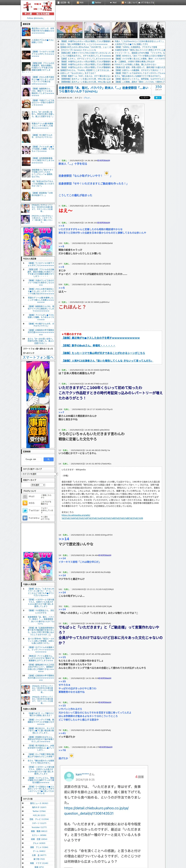This screenshot has width=186, height=868.
Task: Open カテゴリを選択 dropdown
Action: tap(40, 474)
